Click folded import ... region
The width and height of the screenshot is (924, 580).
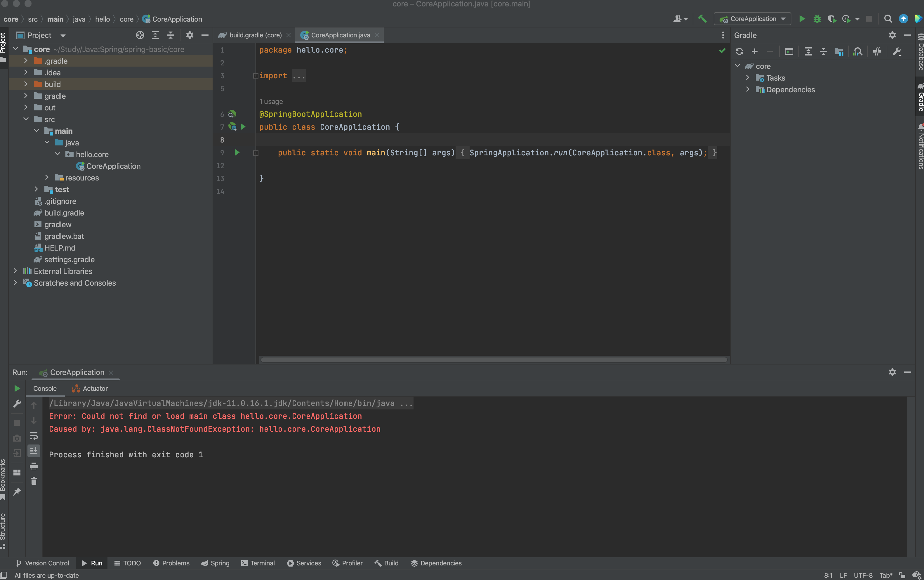(x=299, y=76)
